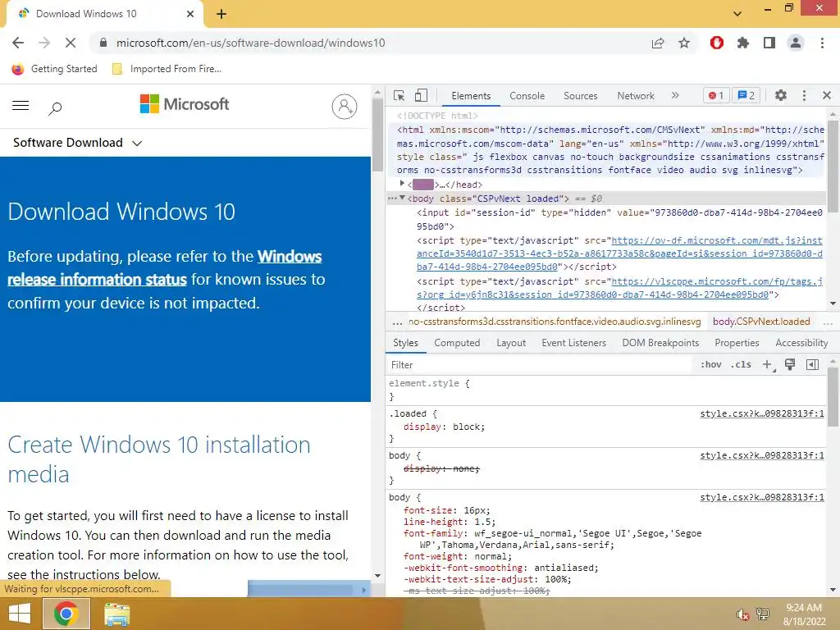This screenshot has height=630, width=840.
Task: Open the Chrome profile avatar
Action: (796, 43)
